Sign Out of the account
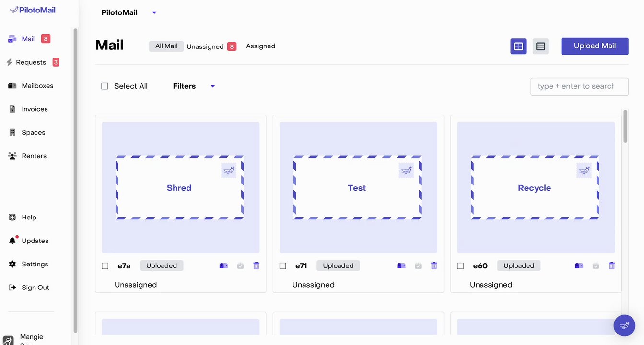 35,287
